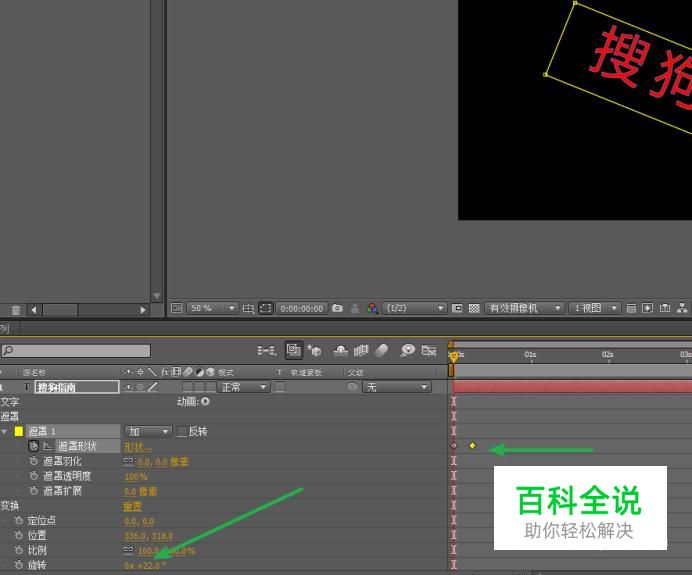This screenshot has height=575, width=692.
Task: Check the 反转 inverted checkbox
Action: pos(181,432)
